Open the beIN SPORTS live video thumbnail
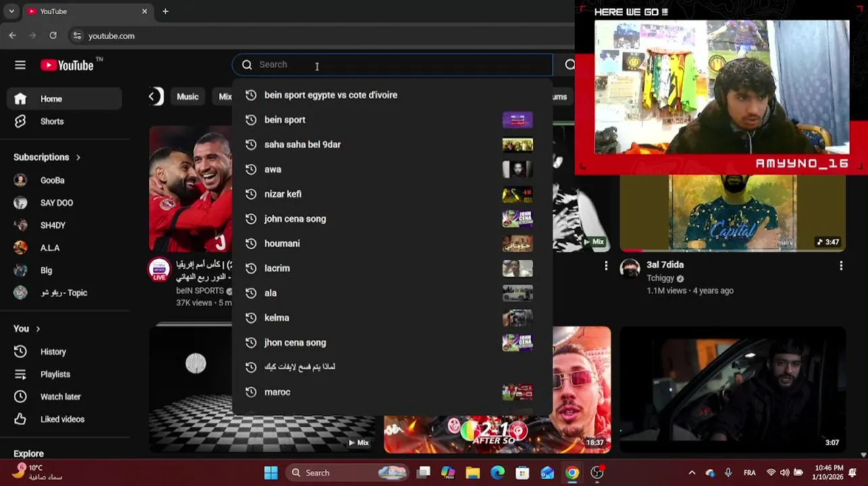 pyautogui.click(x=190, y=188)
